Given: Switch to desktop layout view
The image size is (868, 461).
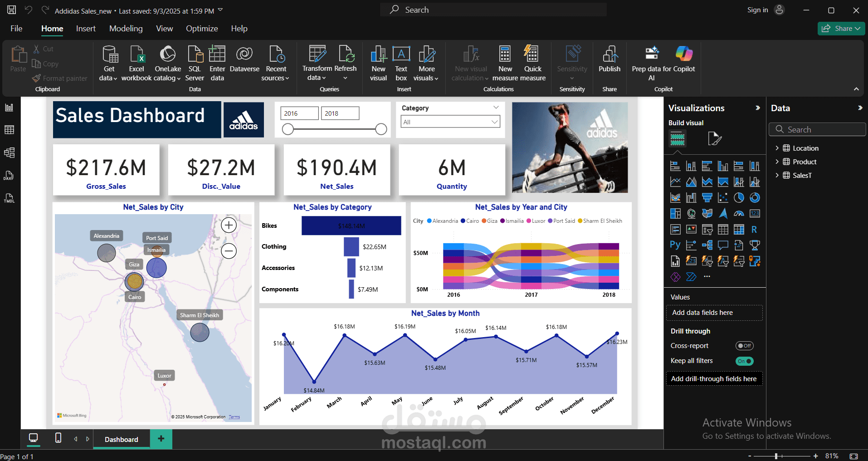Looking at the screenshot, I should click(34, 438).
